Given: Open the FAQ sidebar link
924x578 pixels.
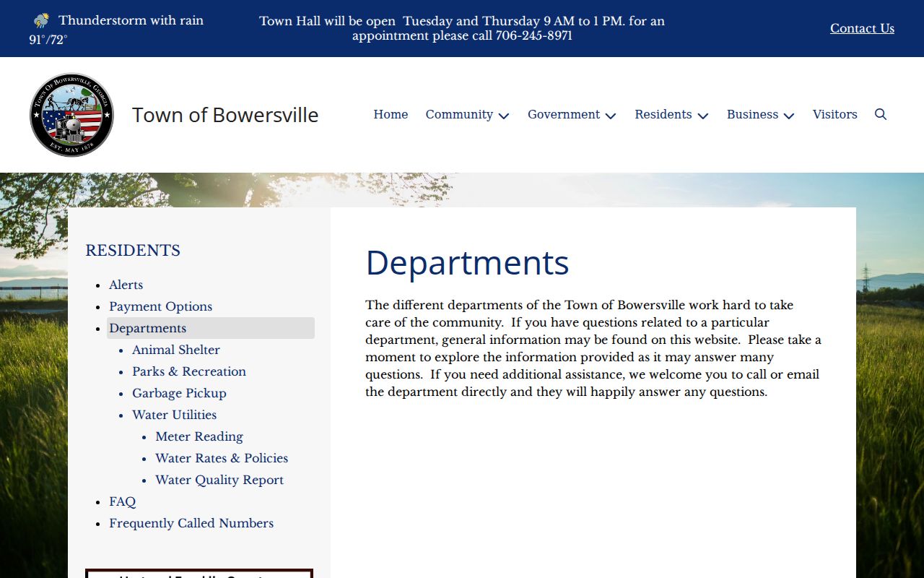Looking at the screenshot, I should pos(122,501).
